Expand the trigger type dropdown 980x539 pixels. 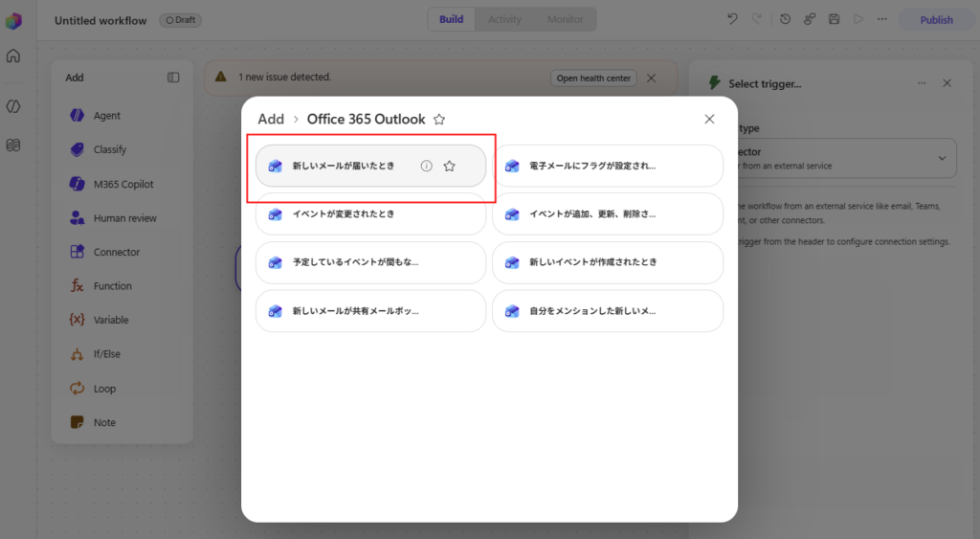tap(942, 158)
